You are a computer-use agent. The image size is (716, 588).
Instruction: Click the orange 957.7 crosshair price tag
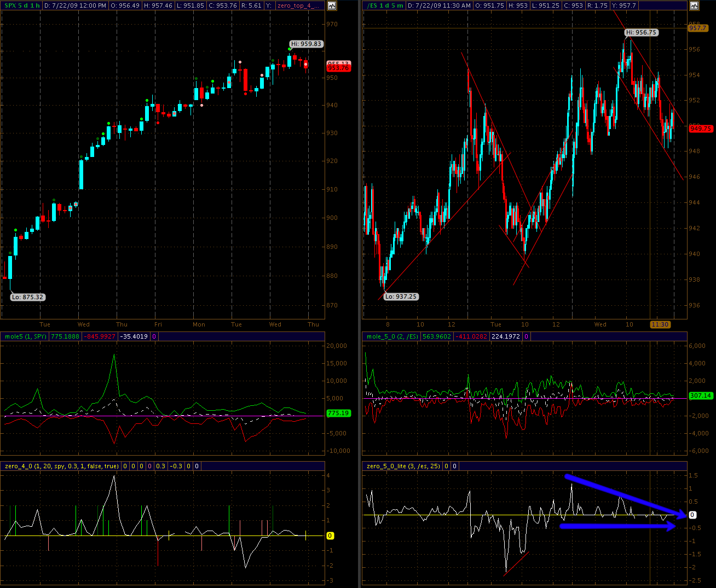697,28
